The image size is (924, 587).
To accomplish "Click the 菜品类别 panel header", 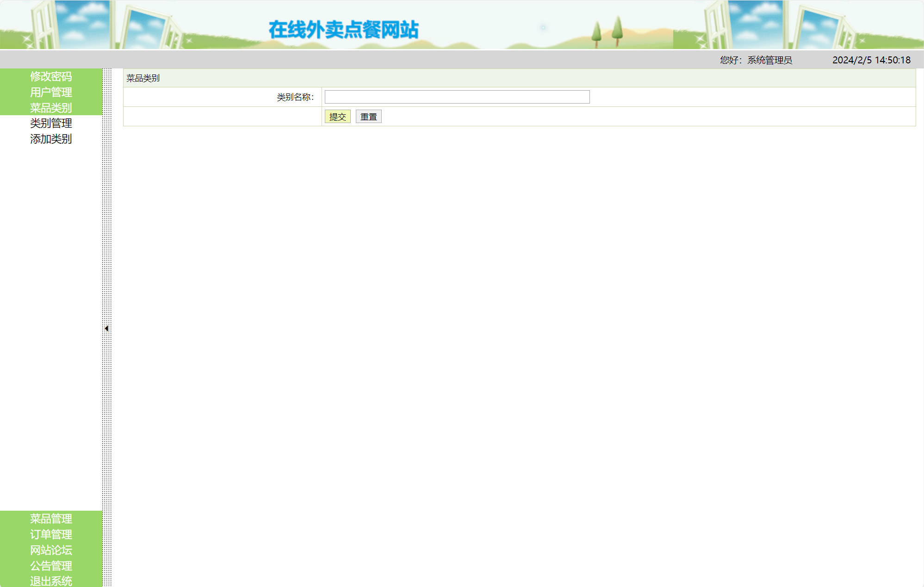I will pos(143,78).
